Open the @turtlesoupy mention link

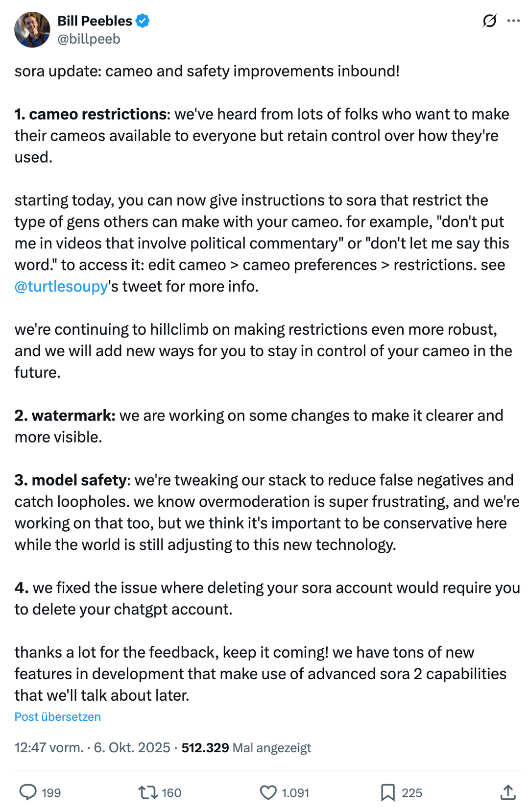click(61, 286)
